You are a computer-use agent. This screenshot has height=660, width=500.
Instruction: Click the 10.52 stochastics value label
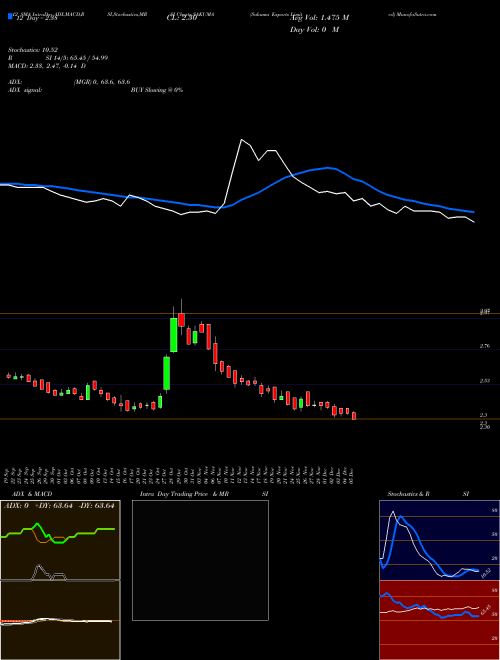486,572
